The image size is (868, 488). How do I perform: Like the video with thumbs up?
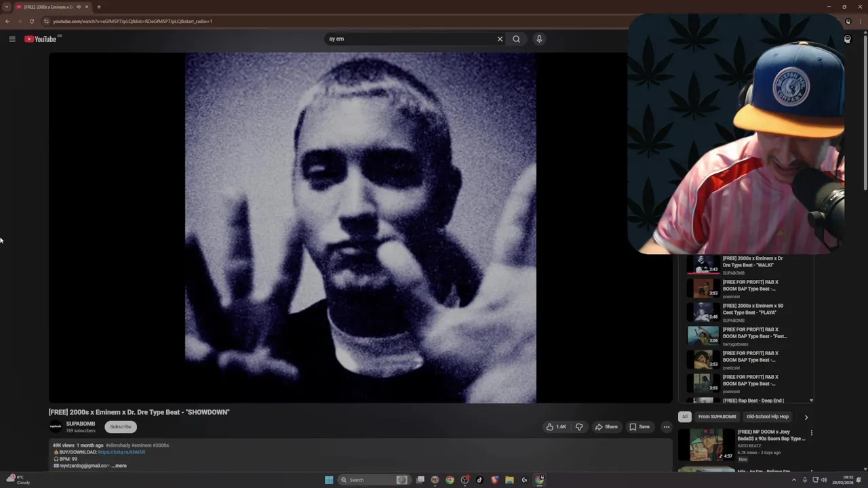(x=557, y=427)
